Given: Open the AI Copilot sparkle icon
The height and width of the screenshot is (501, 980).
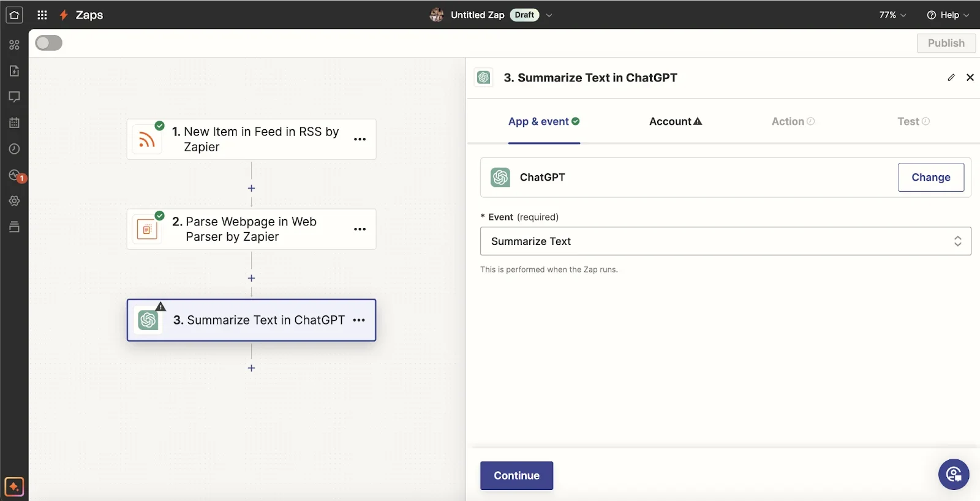Looking at the screenshot, I should pos(14,487).
